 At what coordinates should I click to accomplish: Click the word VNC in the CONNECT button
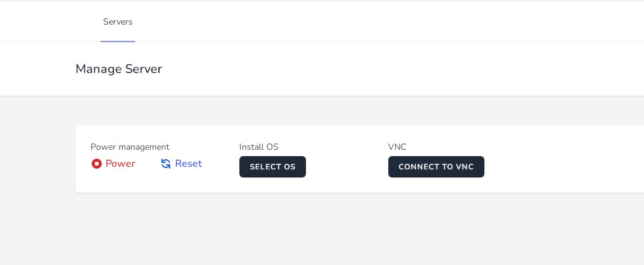[x=464, y=167]
